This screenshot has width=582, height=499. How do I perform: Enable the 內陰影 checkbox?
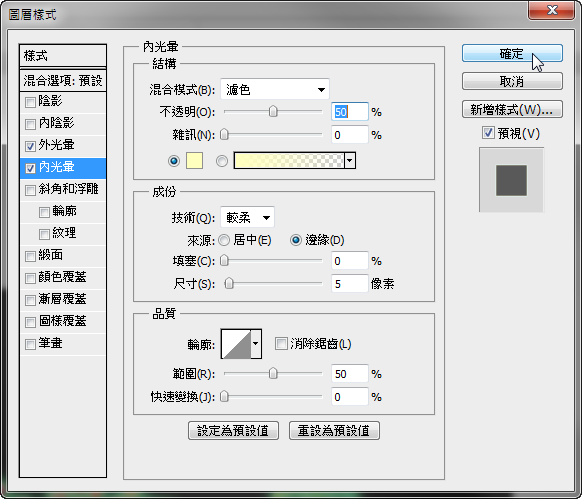[x=30, y=124]
